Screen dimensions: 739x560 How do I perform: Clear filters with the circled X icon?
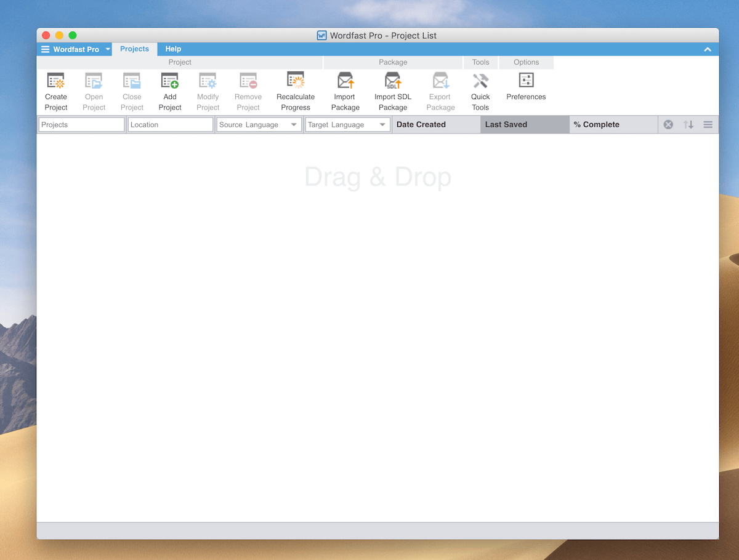pos(668,124)
